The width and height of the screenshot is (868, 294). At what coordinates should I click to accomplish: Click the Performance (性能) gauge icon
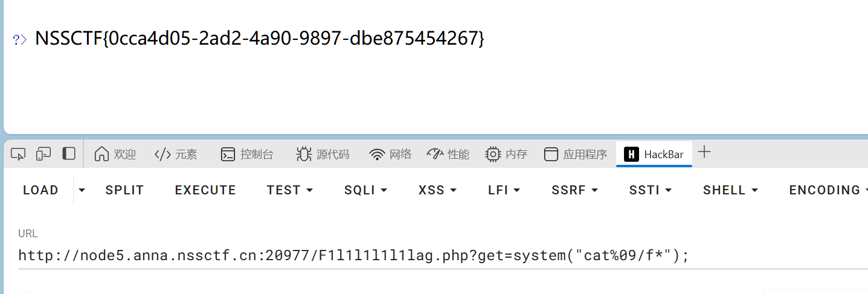(435, 155)
